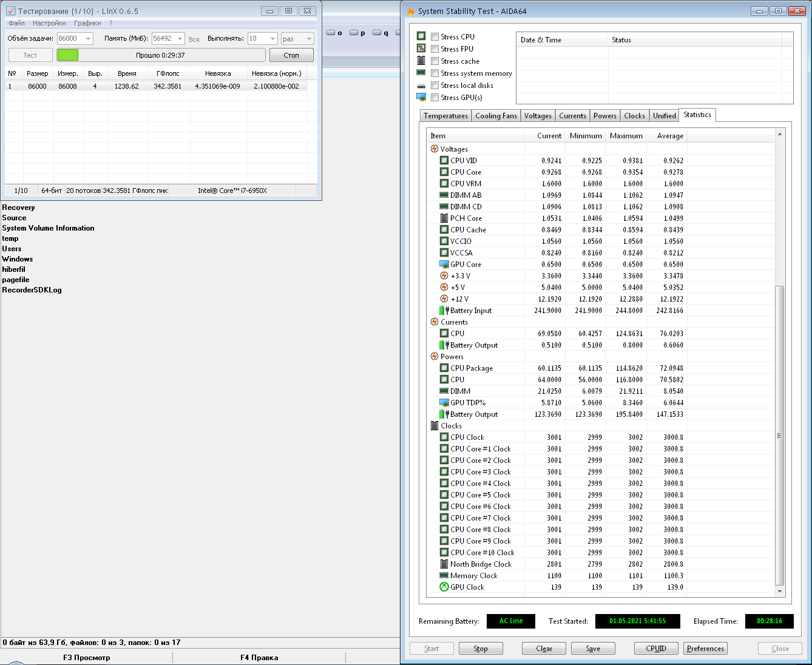812x665 pixels.
Task: Click the CPU Package row icon
Action: [x=444, y=368]
